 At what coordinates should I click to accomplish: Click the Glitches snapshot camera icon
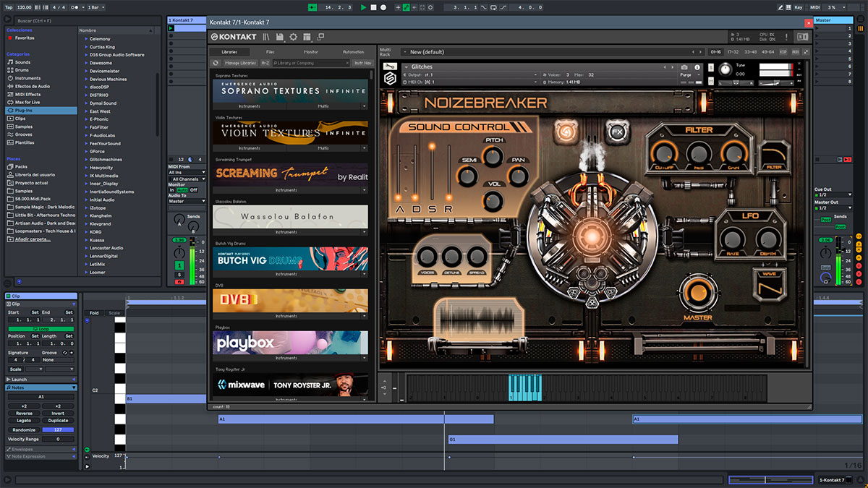pyautogui.click(x=684, y=67)
